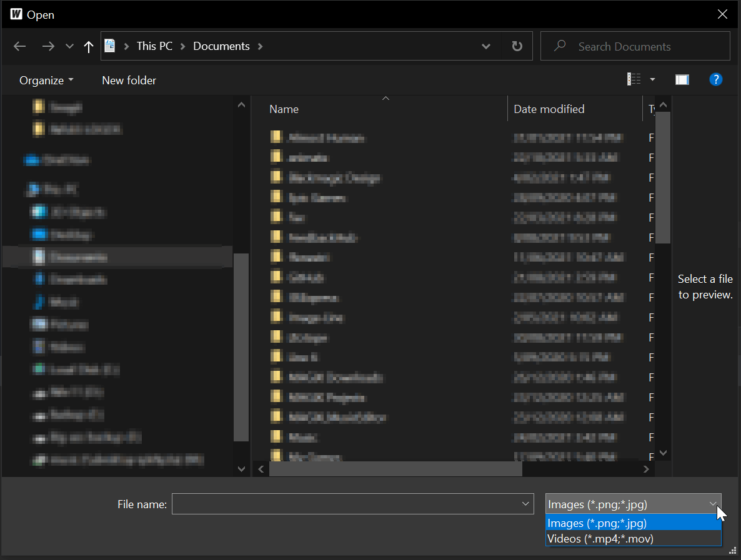The width and height of the screenshot is (741, 560).
Task: Toggle the preview pane icon
Action: [x=682, y=79]
